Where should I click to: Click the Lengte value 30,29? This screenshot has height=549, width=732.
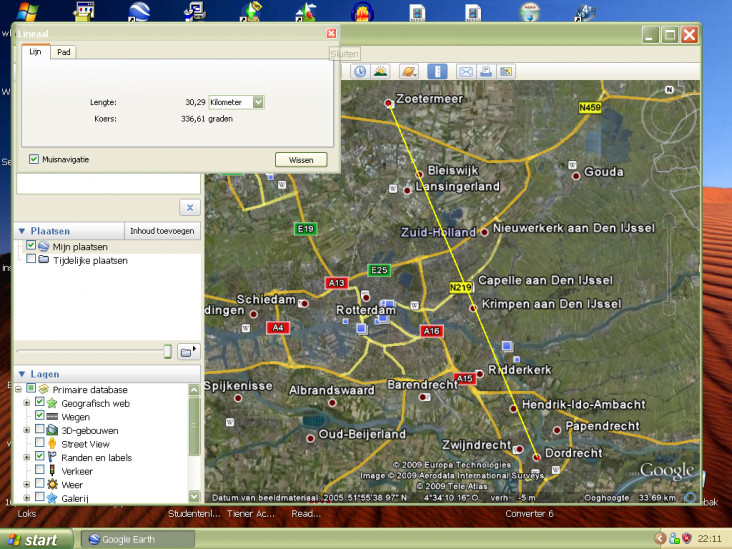pos(195,102)
